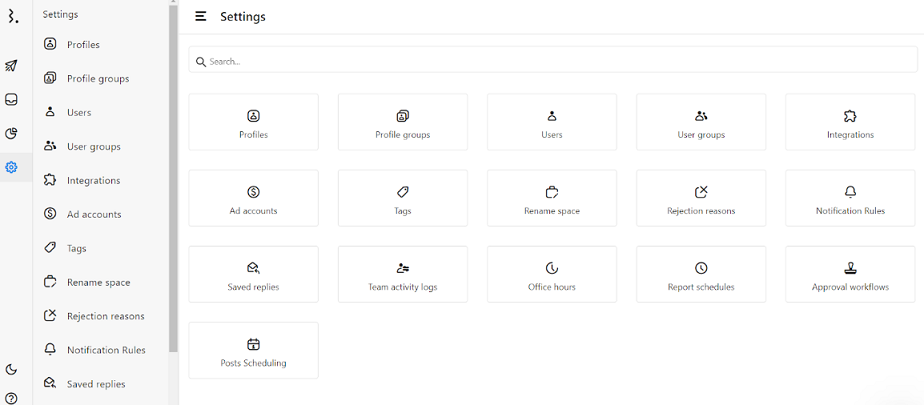The image size is (924, 405).
Task: Open the Publish rocket icon in left rail
Action: click(x=11, y=65)
